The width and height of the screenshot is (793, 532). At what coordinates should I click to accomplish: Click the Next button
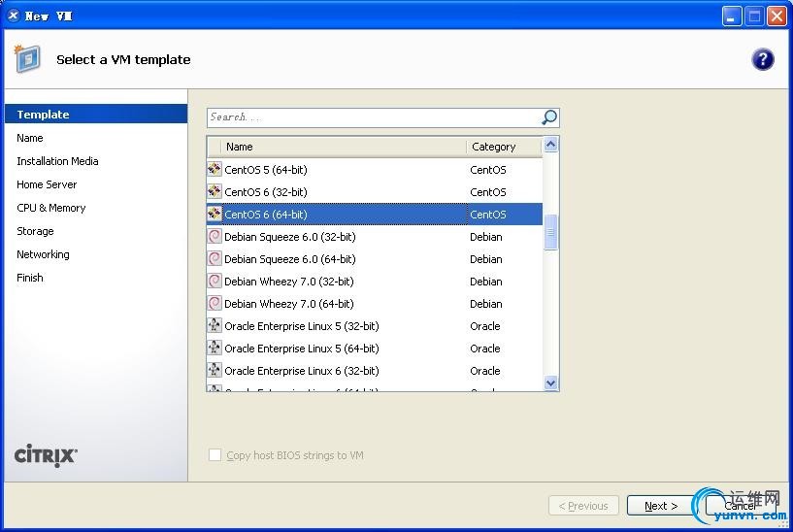[660, 505]
